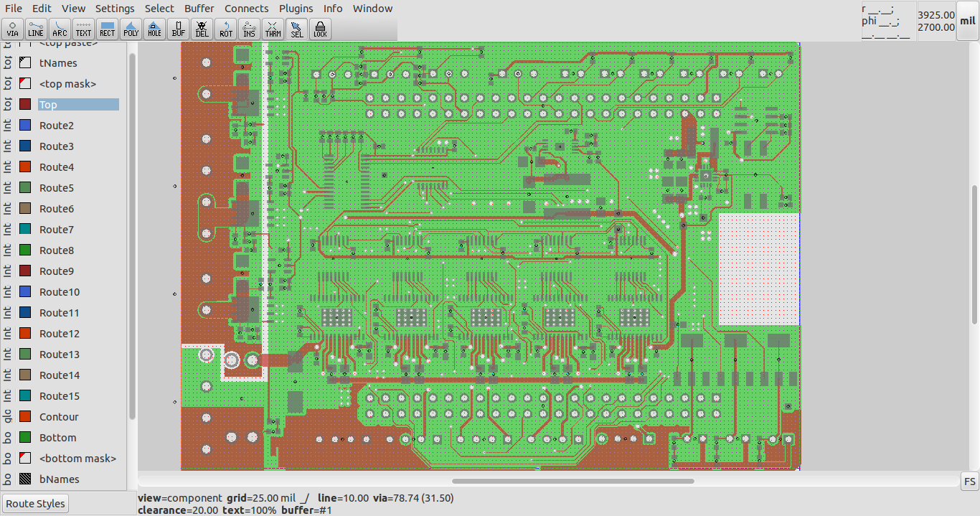This screenshot has height=516, width=980.
Task: Click the horizontal scrollbar below the board view
Action: pyautogui.click(x=572, y=481)
